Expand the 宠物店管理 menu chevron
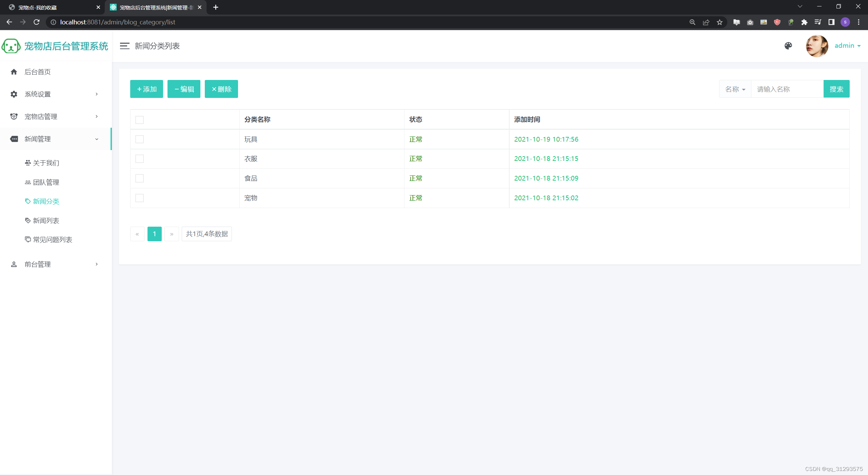Viewport: 868px width, 475px height. [x=97, y=117]
